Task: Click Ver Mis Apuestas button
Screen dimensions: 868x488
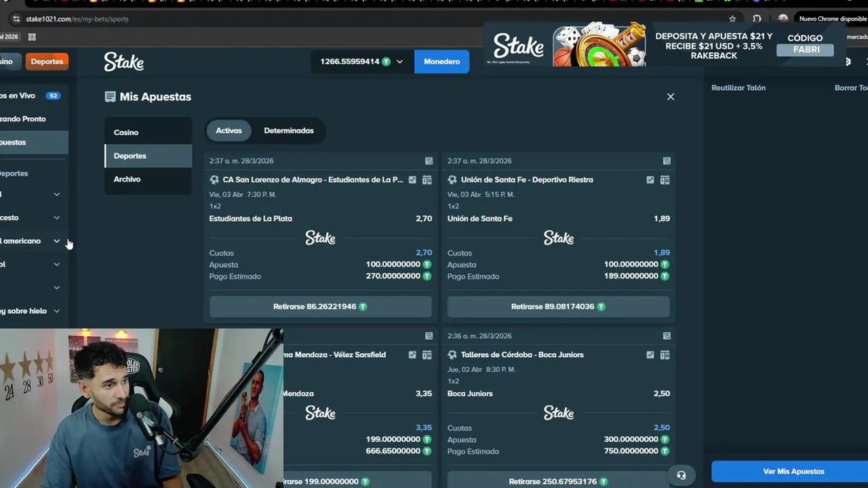Action: tap(790, 472)
